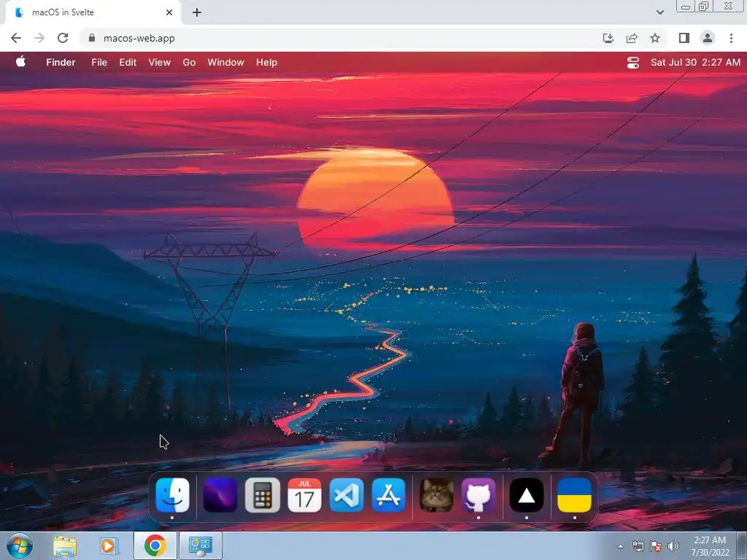Open the Edit menu

point(128,63)
